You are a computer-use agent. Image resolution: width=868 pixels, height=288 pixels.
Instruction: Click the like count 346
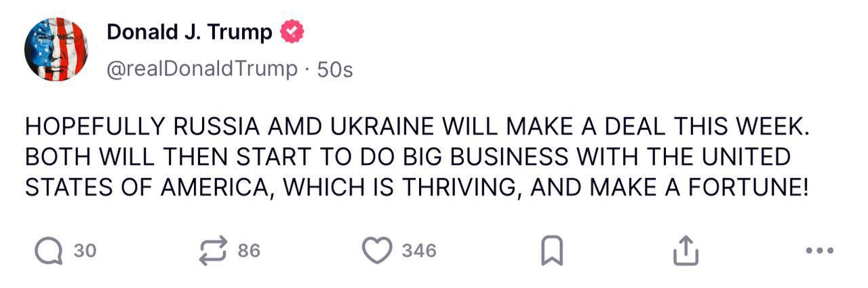[419, 251]
